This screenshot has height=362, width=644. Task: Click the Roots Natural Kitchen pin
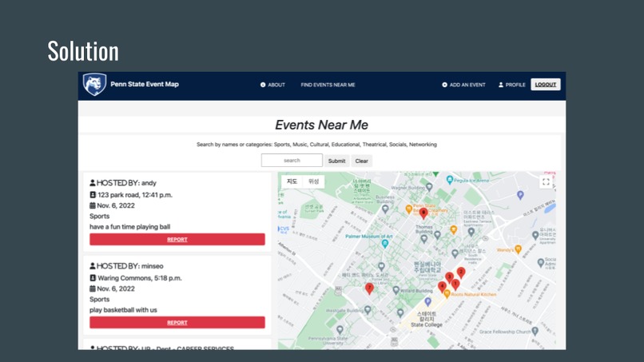point(447,293)
